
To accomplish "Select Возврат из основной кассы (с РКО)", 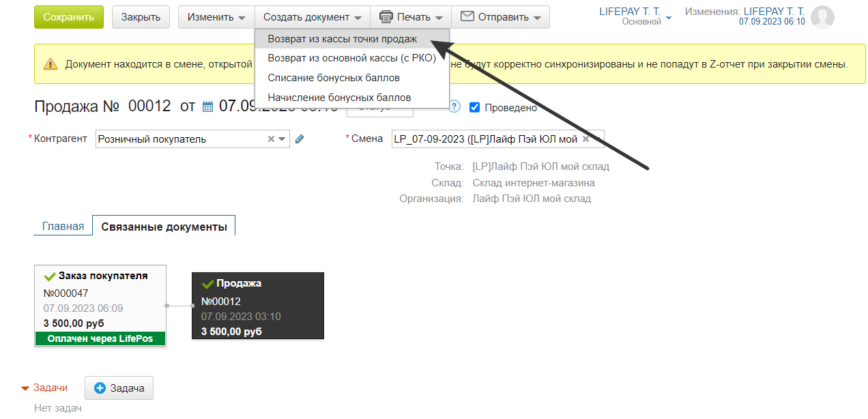I will [x=352, y=59].
